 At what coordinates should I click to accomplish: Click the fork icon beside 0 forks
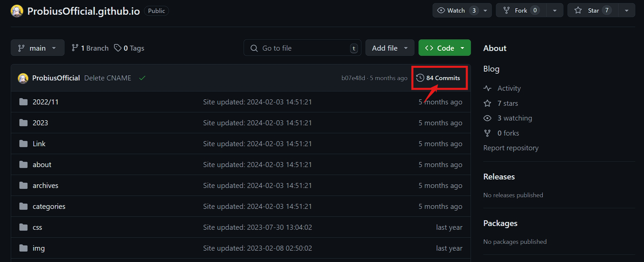coord(487,133)
